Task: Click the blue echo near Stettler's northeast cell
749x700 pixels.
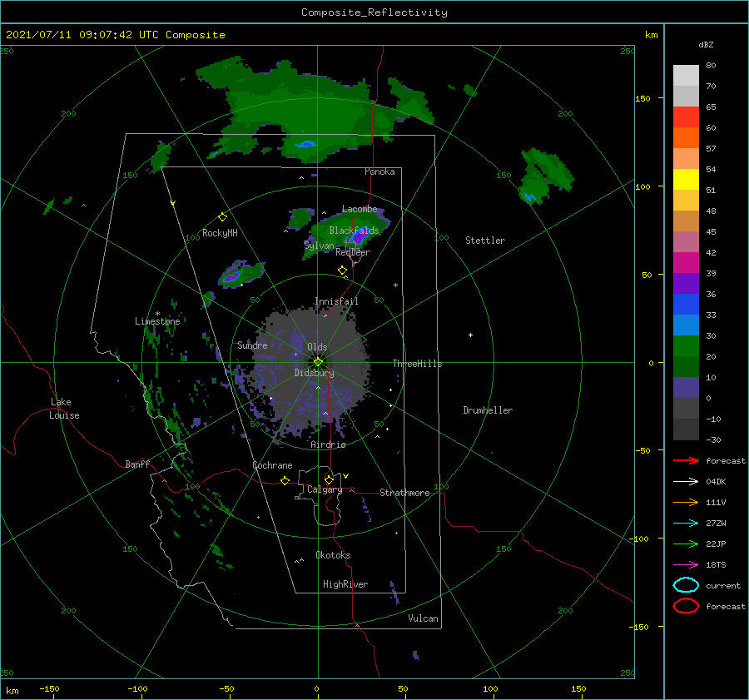Action: click(x=528, y=196)
